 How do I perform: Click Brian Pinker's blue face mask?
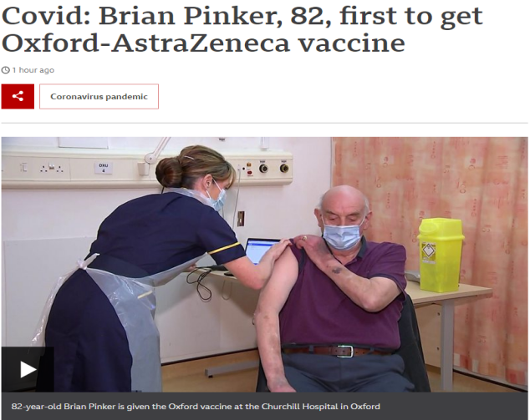pos(342,235)
